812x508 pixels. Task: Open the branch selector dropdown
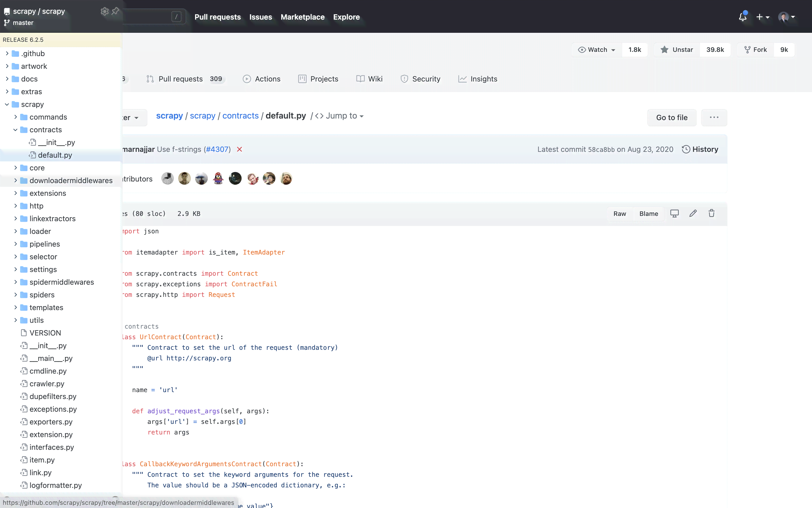click(x=134, y=117)
